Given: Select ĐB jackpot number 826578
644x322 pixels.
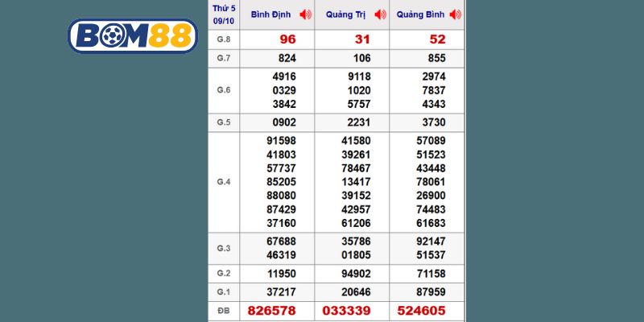Looking at the screenshot, I should 271,311.
